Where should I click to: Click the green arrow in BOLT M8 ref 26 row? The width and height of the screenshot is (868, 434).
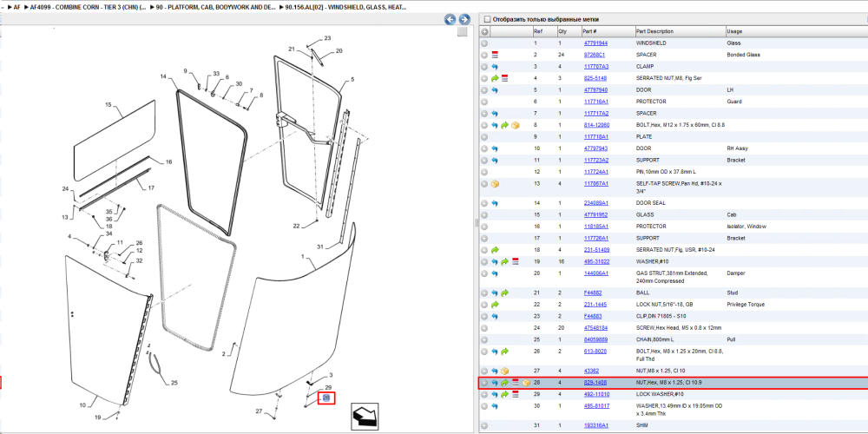505,351
